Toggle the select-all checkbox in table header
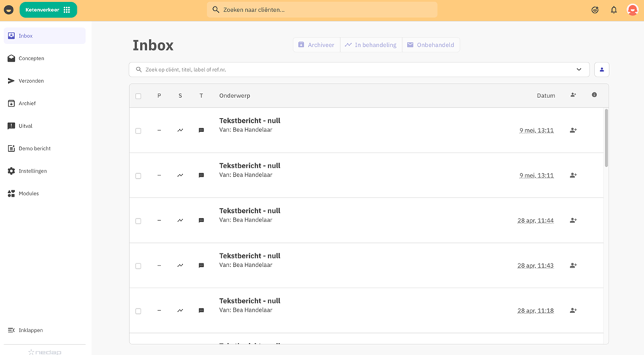Image resolution: width=644 pixels, height=355 pixels. pyautogui.click(x=138, y=96)
